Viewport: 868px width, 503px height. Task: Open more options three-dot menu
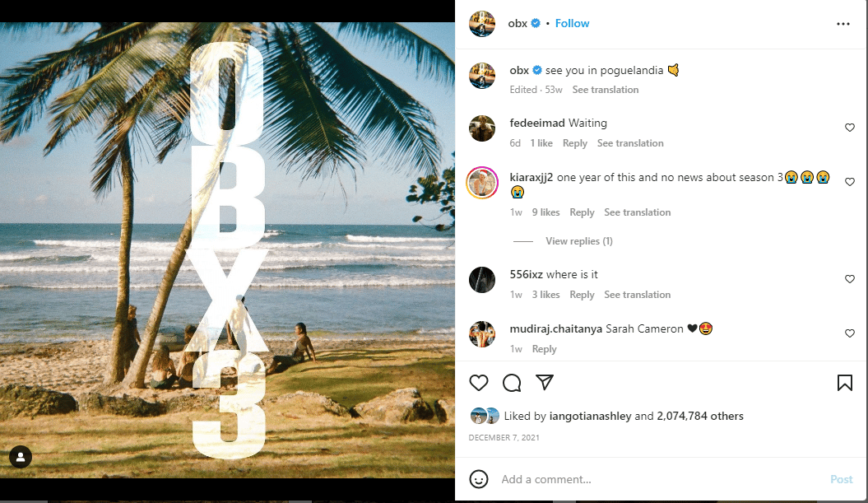(842, 24)
